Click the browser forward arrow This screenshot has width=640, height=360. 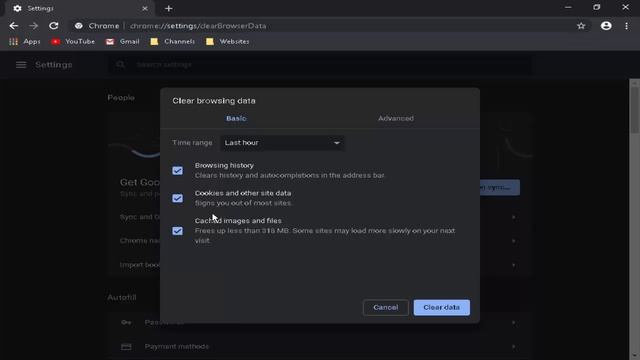(33, 26)
